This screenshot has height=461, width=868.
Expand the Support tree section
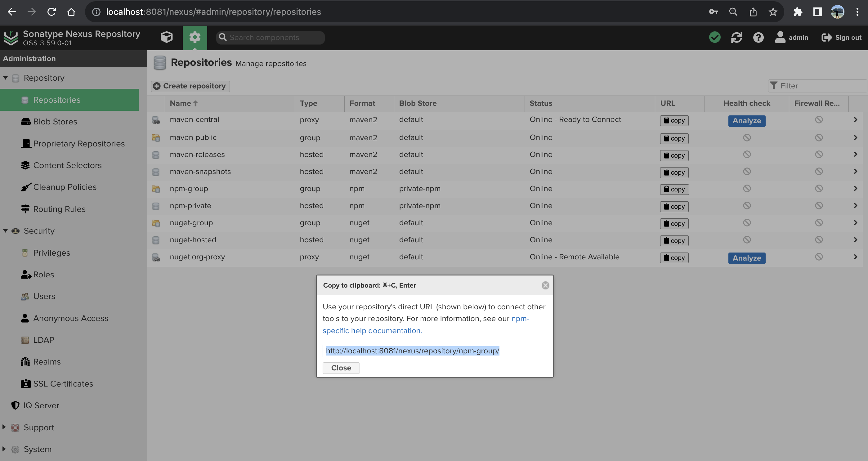[x=4, y=427]
